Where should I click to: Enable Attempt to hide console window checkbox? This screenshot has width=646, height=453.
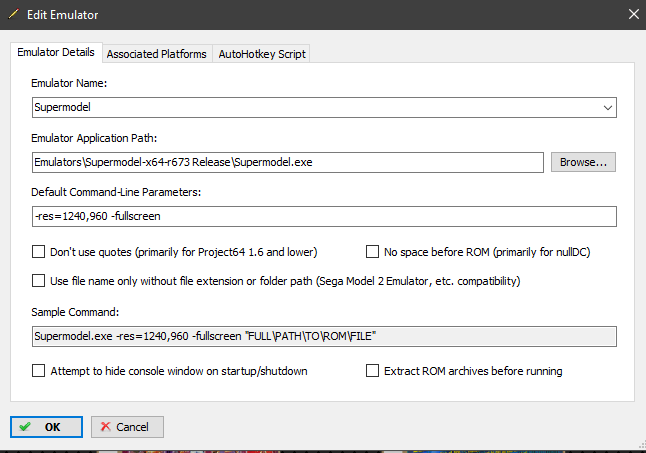38,371
